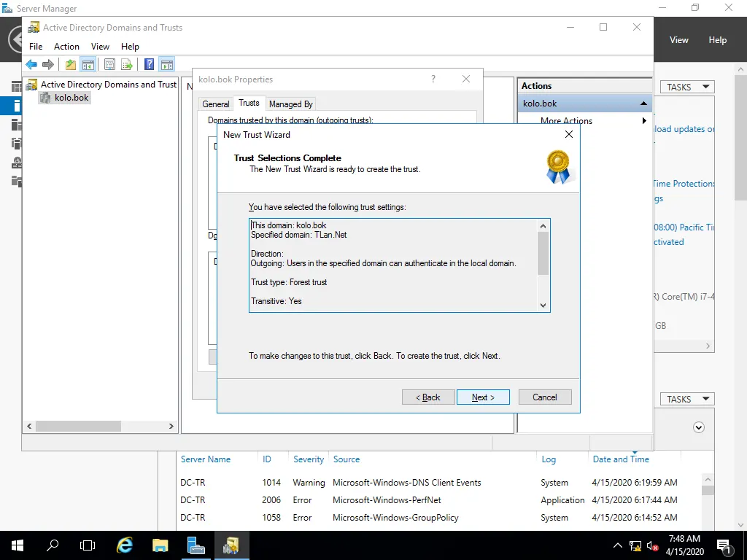747x560 pixels.
Task: Click the Active Directory Domains and Trusts title icon
Action: pyautogui.click(x=34, y=28)
